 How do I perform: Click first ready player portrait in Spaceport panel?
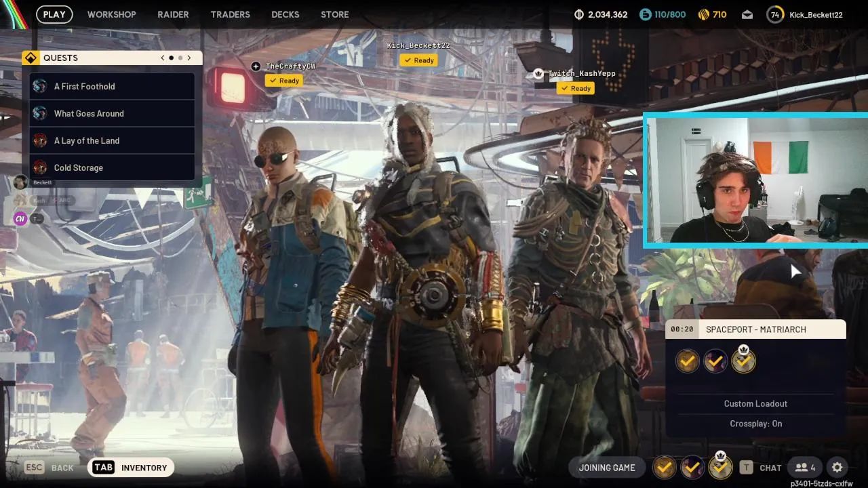click(x=688, y=361)
